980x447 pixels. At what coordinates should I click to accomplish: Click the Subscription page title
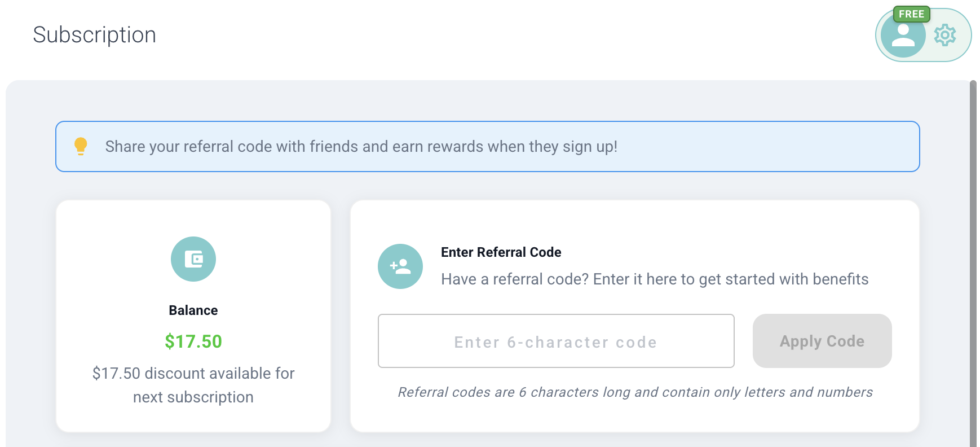point(95,34)
